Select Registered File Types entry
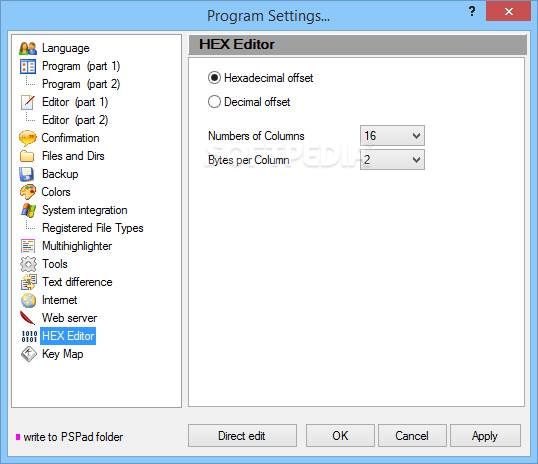Screen dimensions: 538x464 (93, 228)
